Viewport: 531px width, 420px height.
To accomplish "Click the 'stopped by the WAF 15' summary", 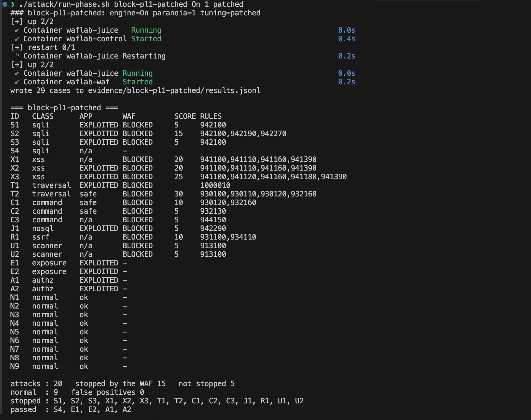I will point(120,384).
